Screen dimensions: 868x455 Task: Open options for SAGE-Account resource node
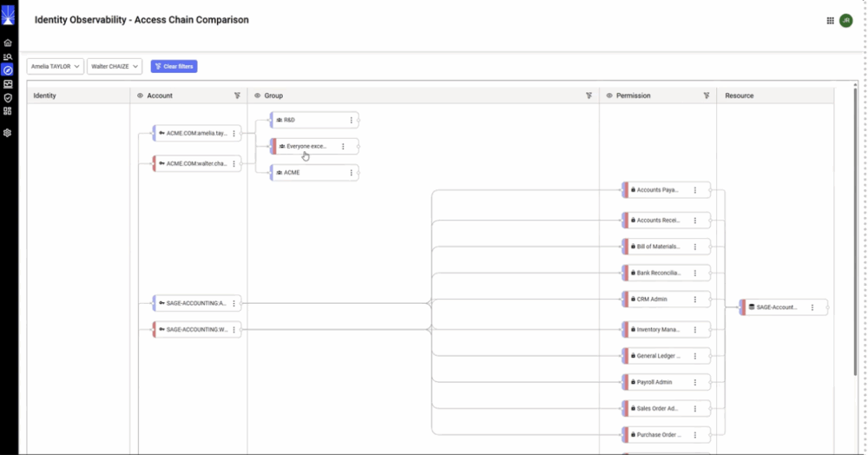coord(812,307)
